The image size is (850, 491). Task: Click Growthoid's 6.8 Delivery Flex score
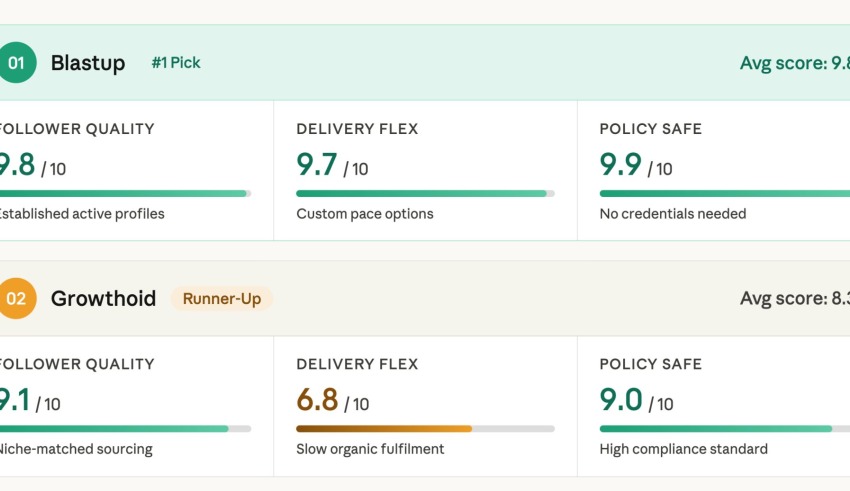pyautogui.click(x=318, y=400)
